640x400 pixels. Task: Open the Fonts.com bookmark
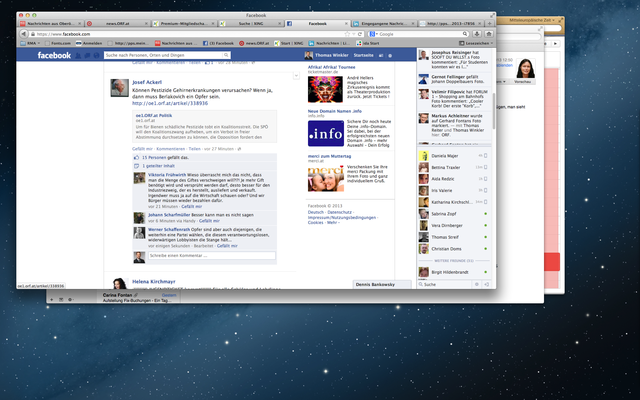[x=58, y=43]
